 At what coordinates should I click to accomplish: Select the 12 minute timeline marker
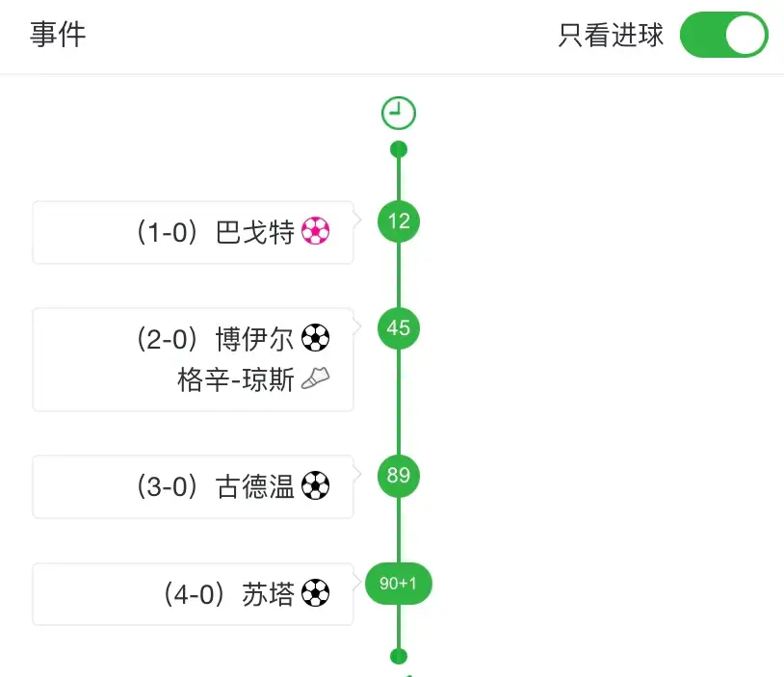399,221
